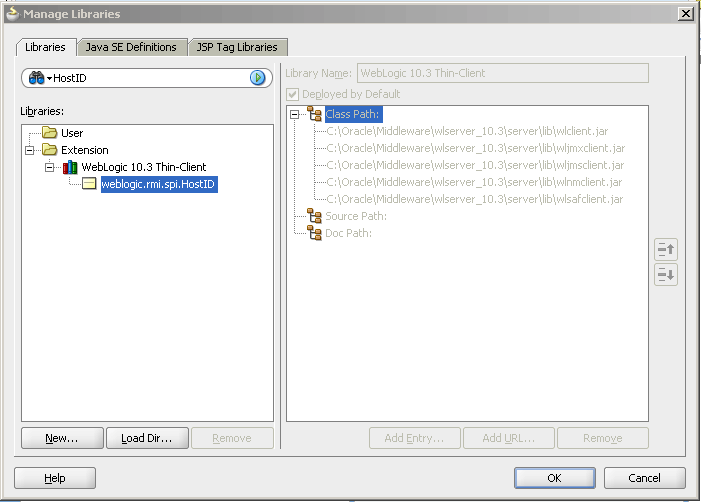Viewport: 701px width, 502px height.
Task: Collapse the Class Path node
Action: pyautogui.click(x=294, y=114)
